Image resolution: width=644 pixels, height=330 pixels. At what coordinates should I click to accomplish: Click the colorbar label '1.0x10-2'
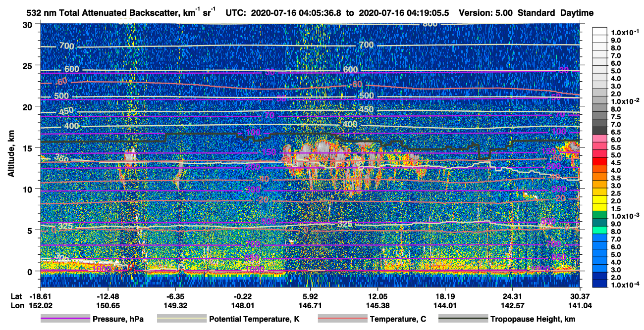tap(625, 101)
